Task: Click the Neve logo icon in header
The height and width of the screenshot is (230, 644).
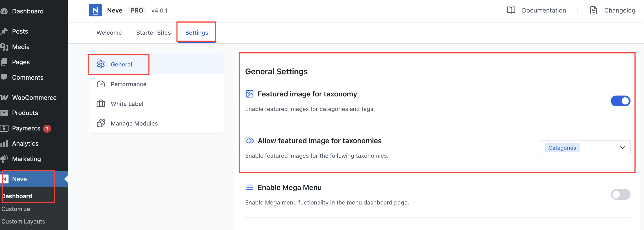Action: (x=95, y=10)
